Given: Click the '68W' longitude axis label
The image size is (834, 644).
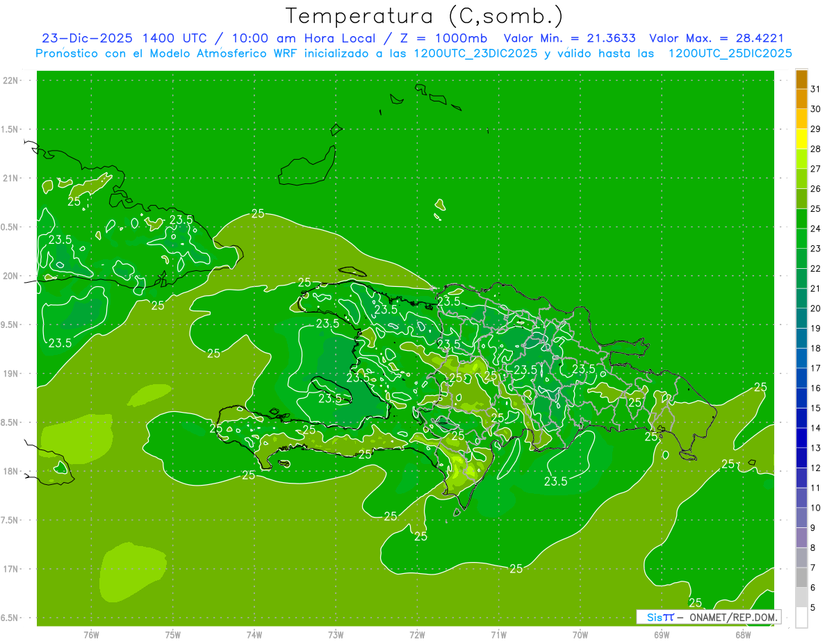Looking at the screenshot, I should point(744,635).
